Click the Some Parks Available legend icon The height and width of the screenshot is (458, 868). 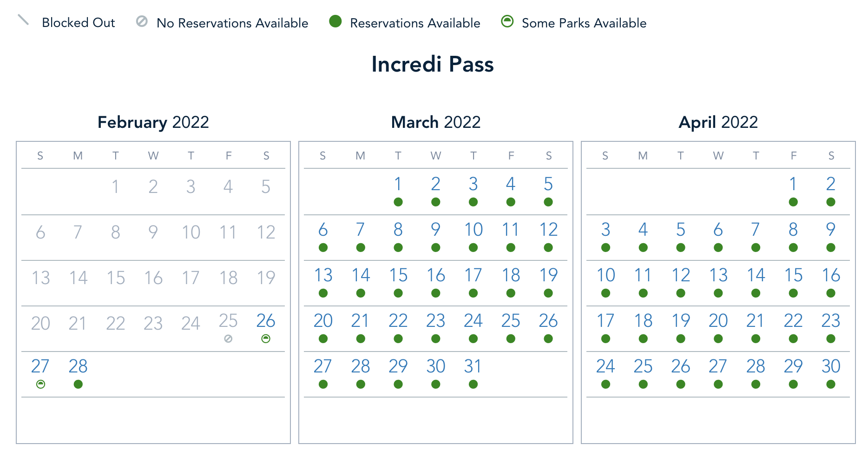[507, 21]
